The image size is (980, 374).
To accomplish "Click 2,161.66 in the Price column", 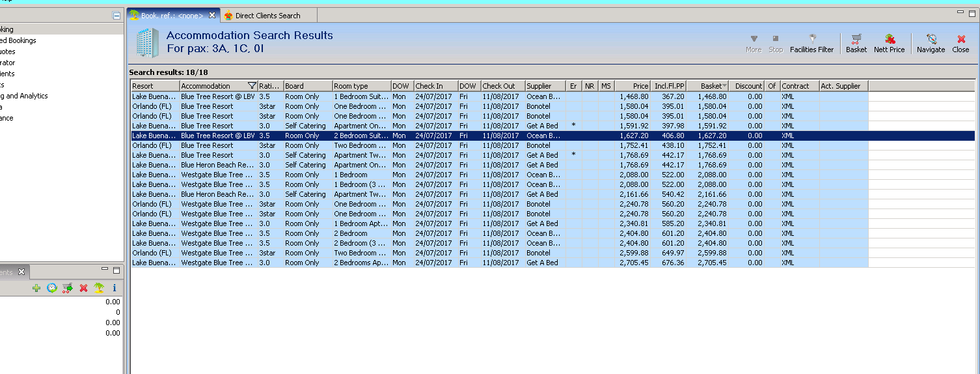I will [x=633, y=194].
